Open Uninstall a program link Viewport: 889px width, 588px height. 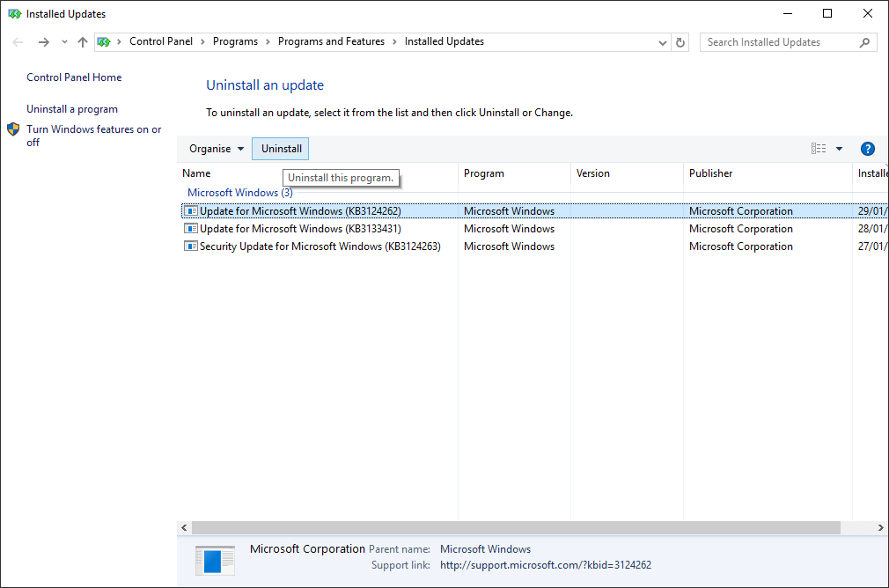pyautogui.click(x=72, y=109)
